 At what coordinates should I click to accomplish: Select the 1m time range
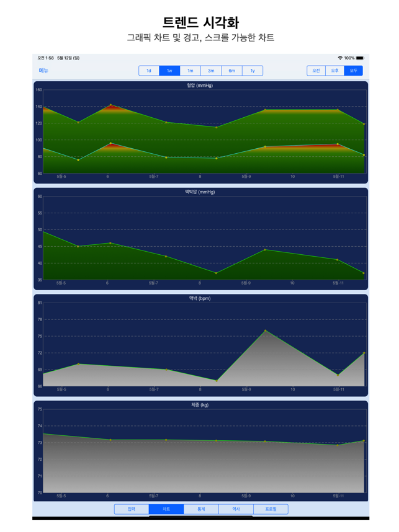click(x=191, y=71)
